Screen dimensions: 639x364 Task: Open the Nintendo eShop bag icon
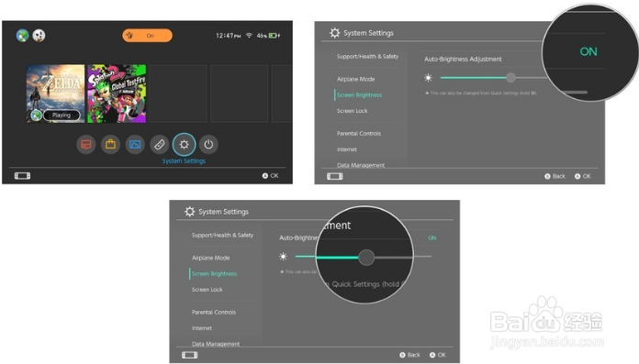coord(110,144)
